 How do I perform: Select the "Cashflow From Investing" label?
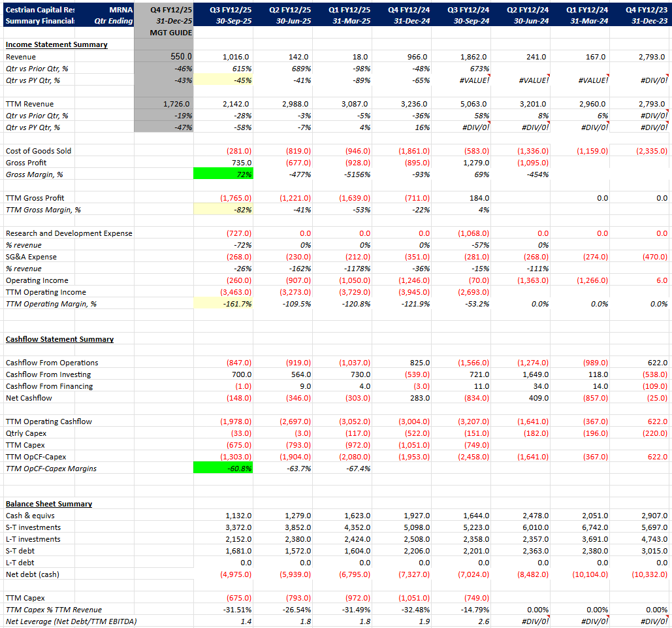(48, 374)
